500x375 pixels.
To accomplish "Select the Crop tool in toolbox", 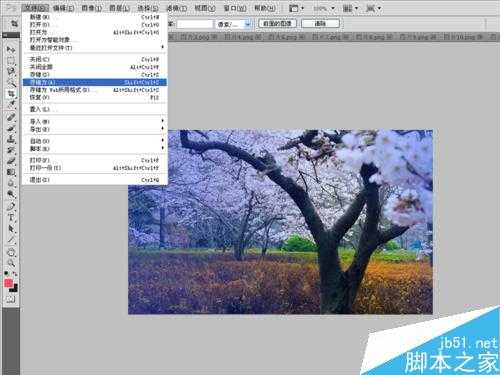I will click(11, 94).
